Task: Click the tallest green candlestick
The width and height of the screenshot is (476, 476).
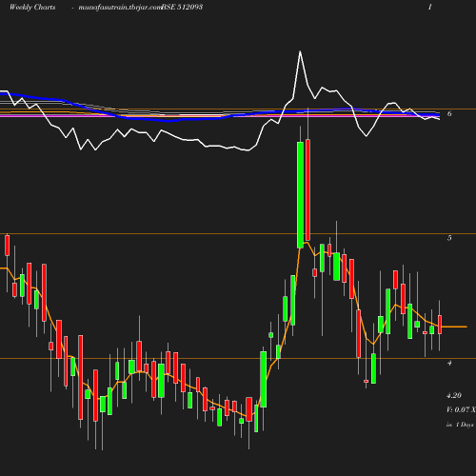Action: (300, 195)
